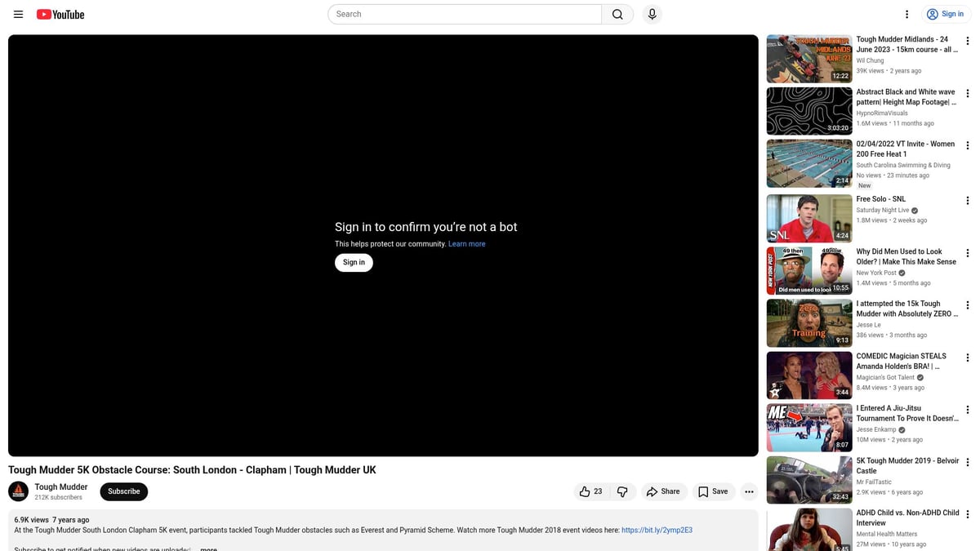Start voice search with microphone icon
Image resolution: width=980 pixels, height=551 pixels.
click(652, 14)
